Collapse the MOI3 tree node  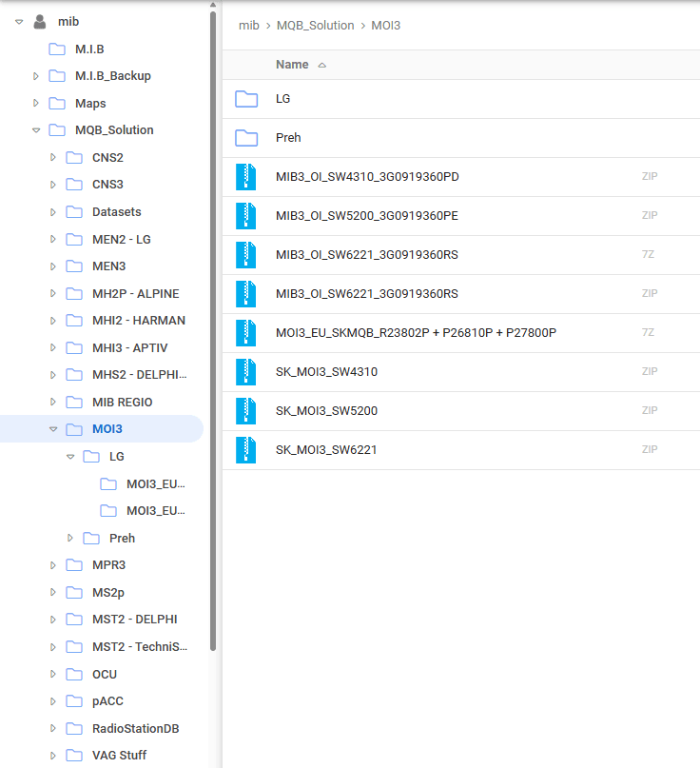pos(53,429)
